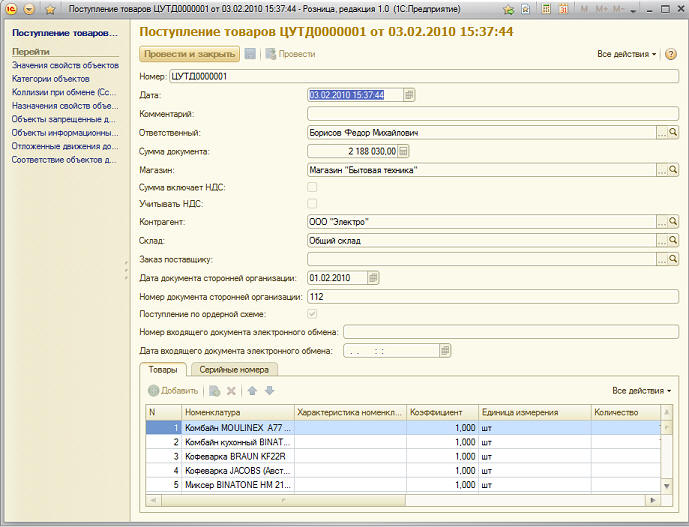The height and width of the screenshot is (527, 689).
Task: Switch to the Товары tab
Action: coord(163,370)
